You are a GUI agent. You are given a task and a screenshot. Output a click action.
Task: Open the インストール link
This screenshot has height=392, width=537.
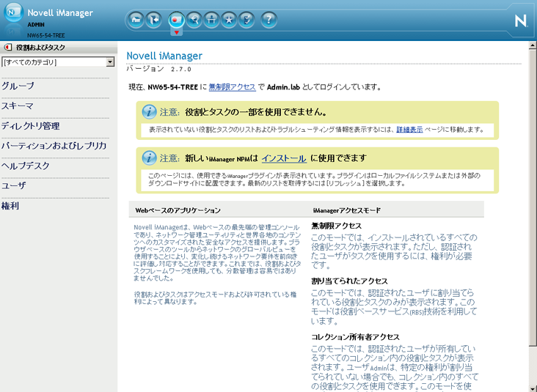284,158
